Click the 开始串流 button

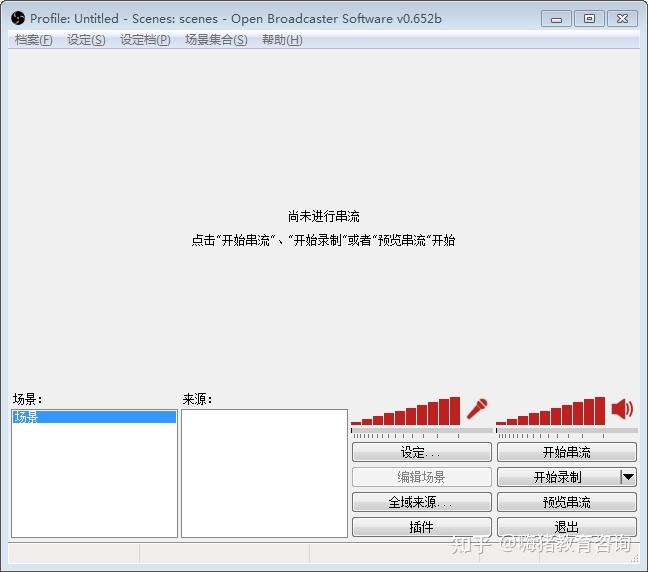click(x=567, y=452)
